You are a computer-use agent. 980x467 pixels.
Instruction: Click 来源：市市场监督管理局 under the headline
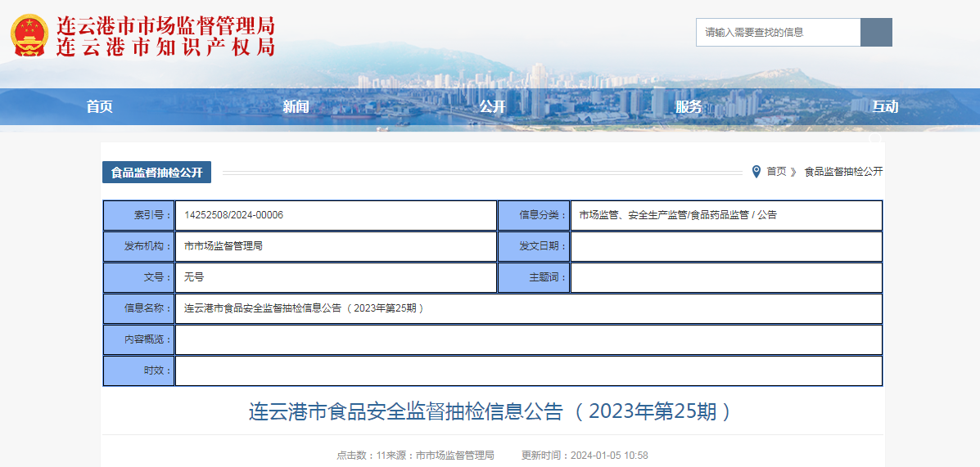(x=441, y=455)
